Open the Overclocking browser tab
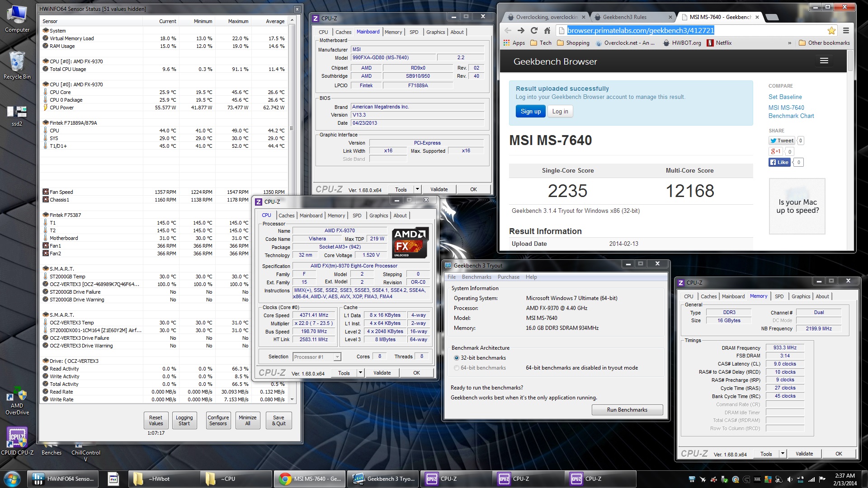The height and width of the screenshot is (488, 868). click(547, 17)
